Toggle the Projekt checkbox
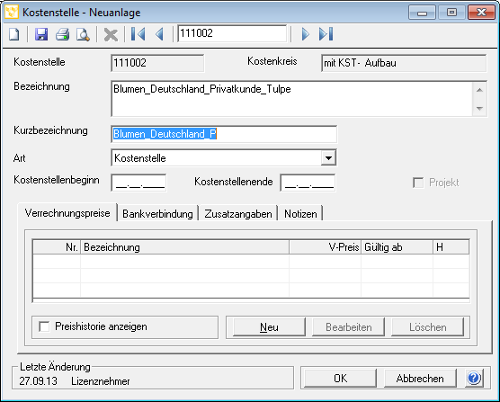Viewport: 500px width, 402px height. (x=418, y=183)
